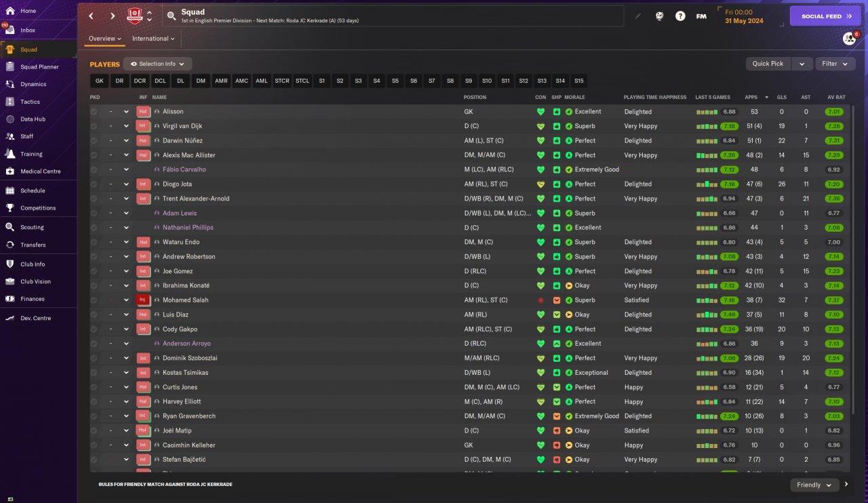Click the Squad Planner icon in the sidebar
This screenshot has width=868, height=503.
[10, 66]
